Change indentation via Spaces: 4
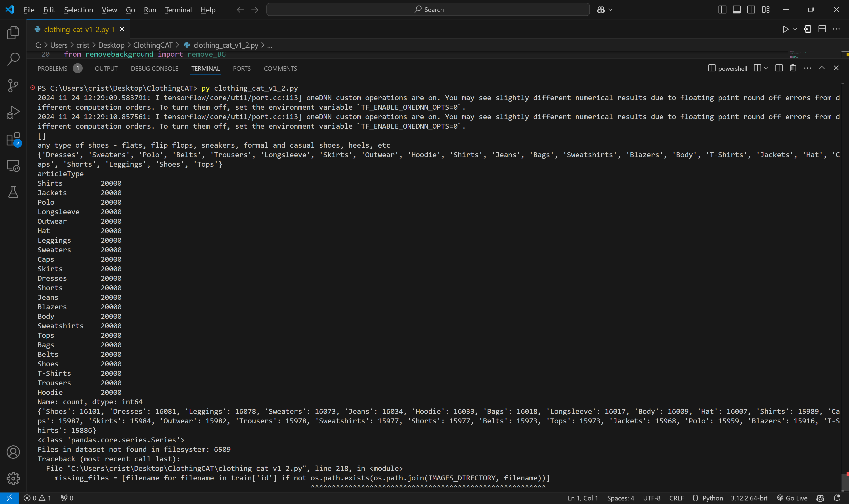849x504 pixels. (x=620, y=498)
